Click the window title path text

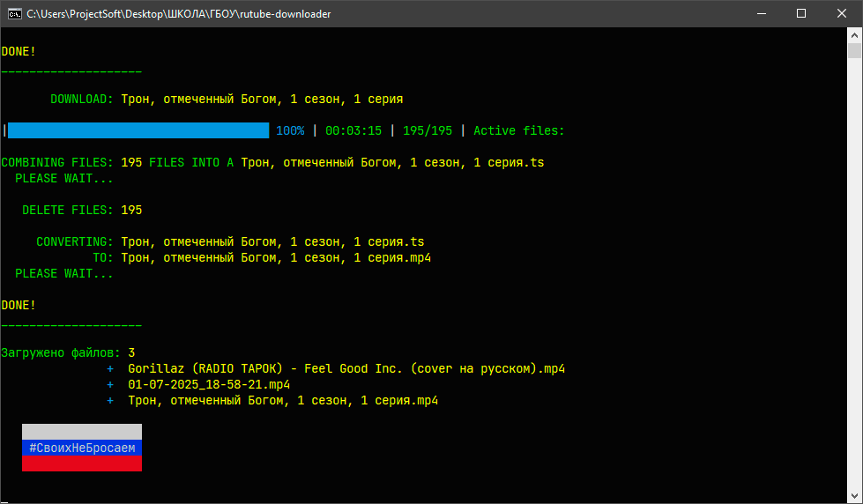point(179,13)
